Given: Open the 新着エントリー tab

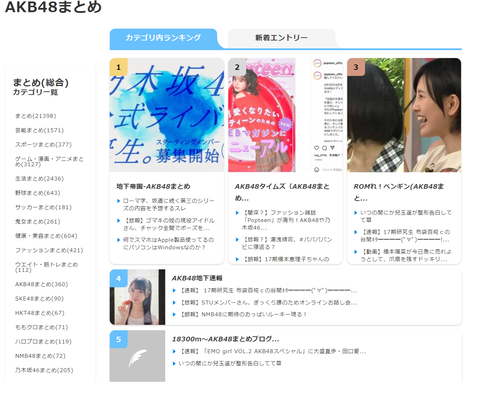Looking at the screenshot, I should 281,38.
